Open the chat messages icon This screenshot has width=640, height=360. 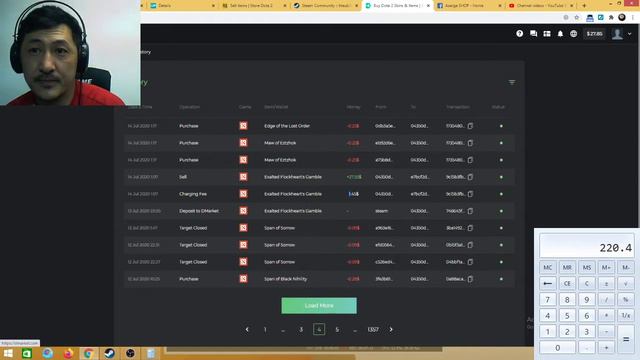click(533, 33)
